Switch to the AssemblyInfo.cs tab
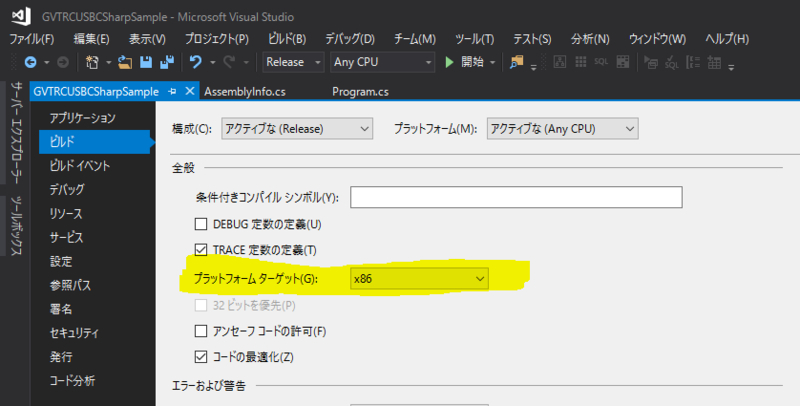800x406 pixels. (x=245, y=92)
